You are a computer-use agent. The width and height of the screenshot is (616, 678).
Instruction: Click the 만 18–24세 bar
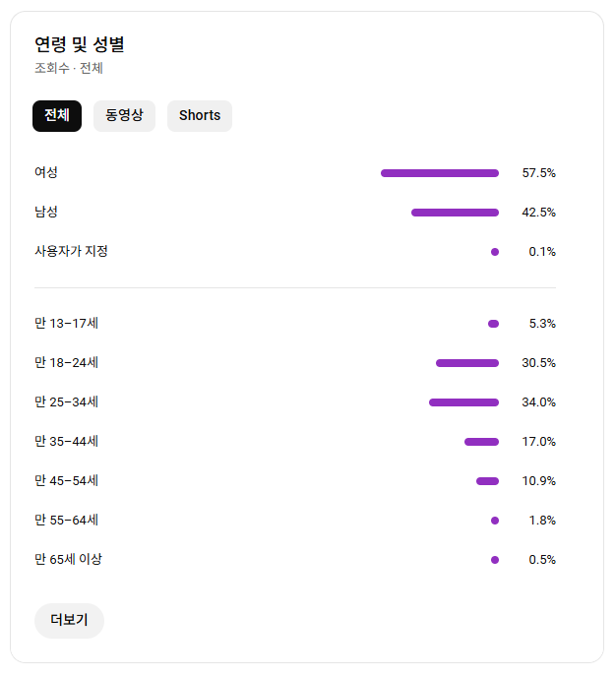tap(467, 363)
